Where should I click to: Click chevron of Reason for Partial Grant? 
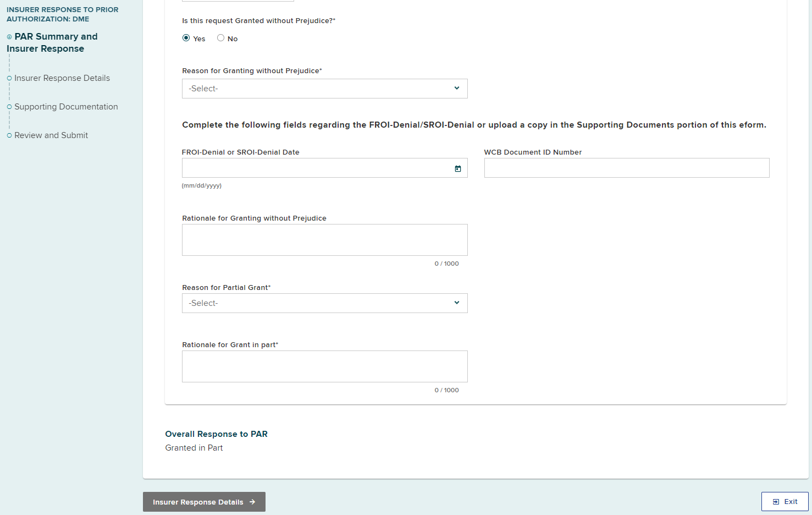coord(456,303)
